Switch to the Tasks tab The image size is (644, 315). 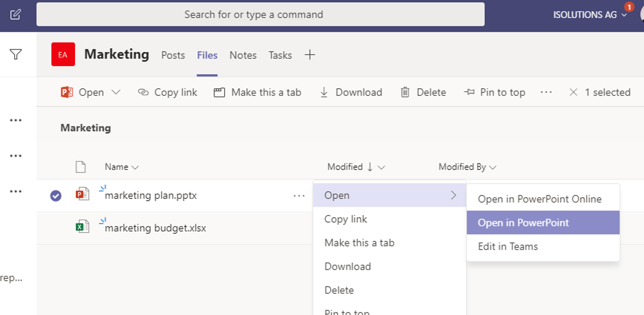[280, 55]
